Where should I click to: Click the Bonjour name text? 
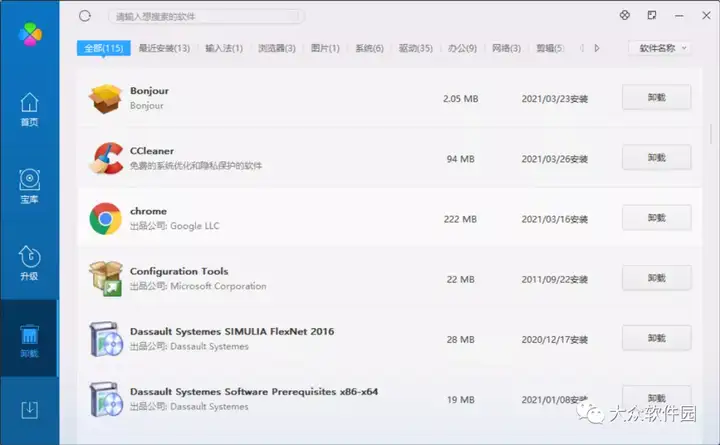(149, 90)
